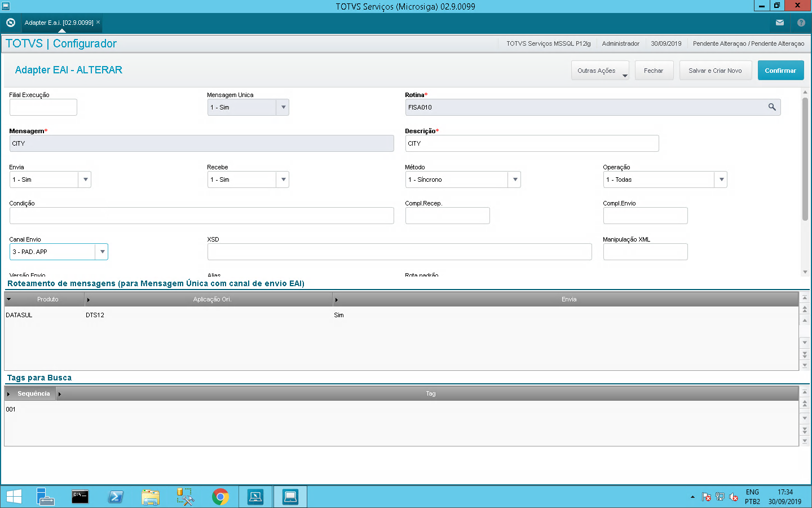Click Salvar e Criar Novo button
This screenshot has width=812, height=508.
point(715,71)
